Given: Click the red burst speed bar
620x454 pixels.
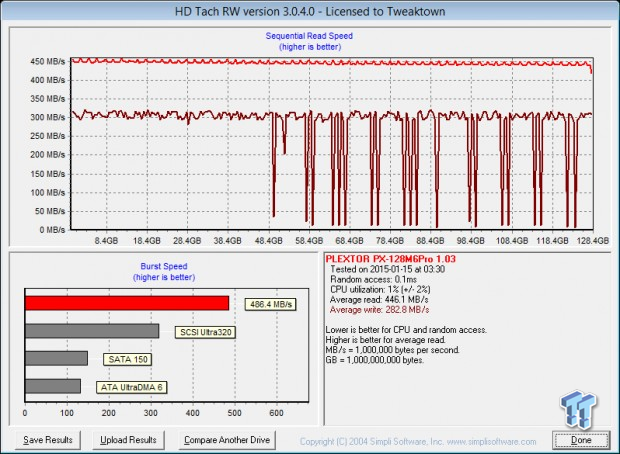Looking at the screenshot, I should [x=127, y=303].
